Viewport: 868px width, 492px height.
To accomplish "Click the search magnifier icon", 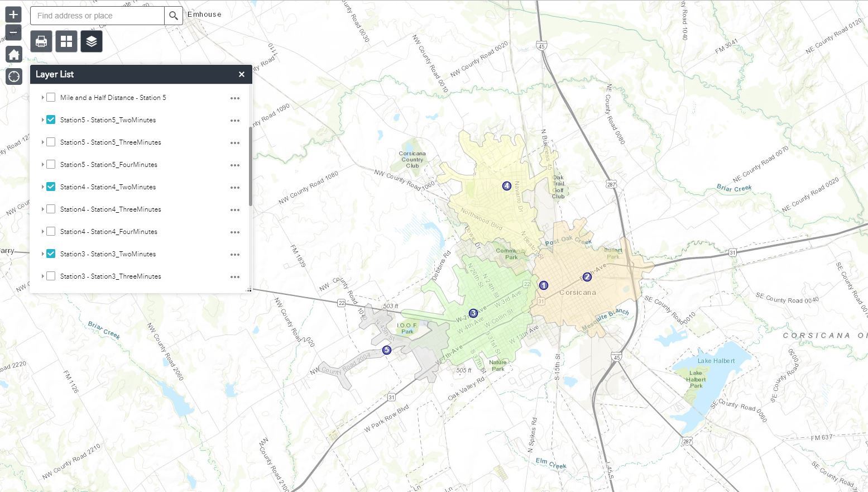I will tap(174, 16).
